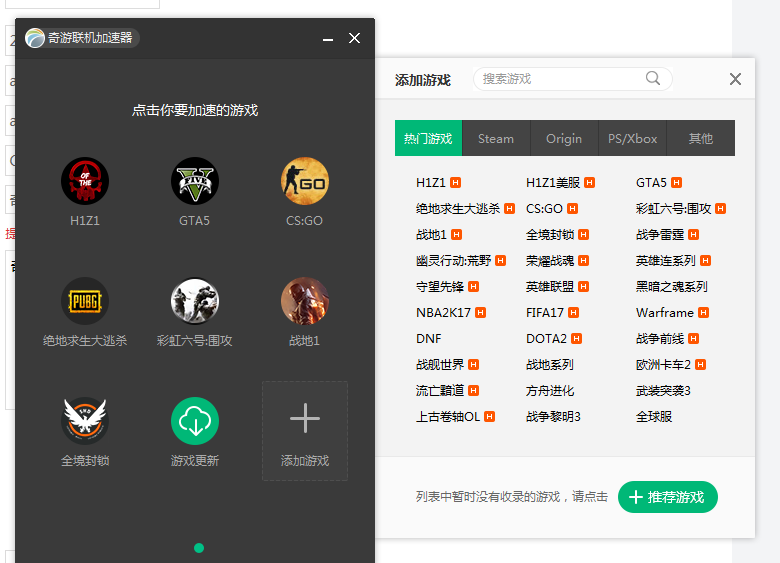Image resolution: width=780 pixels, height=563 pixels.
Task: Select the 彩虹六号:围攻 game icon
Action: pos(195,301)
